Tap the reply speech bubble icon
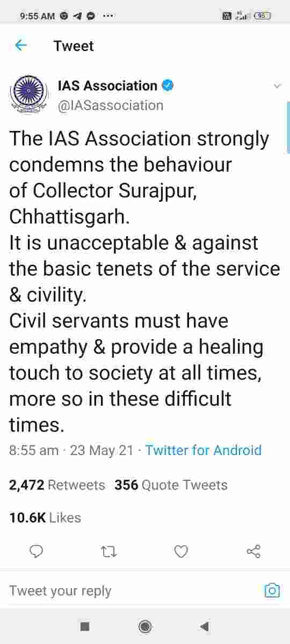 [x=37, y=551]
